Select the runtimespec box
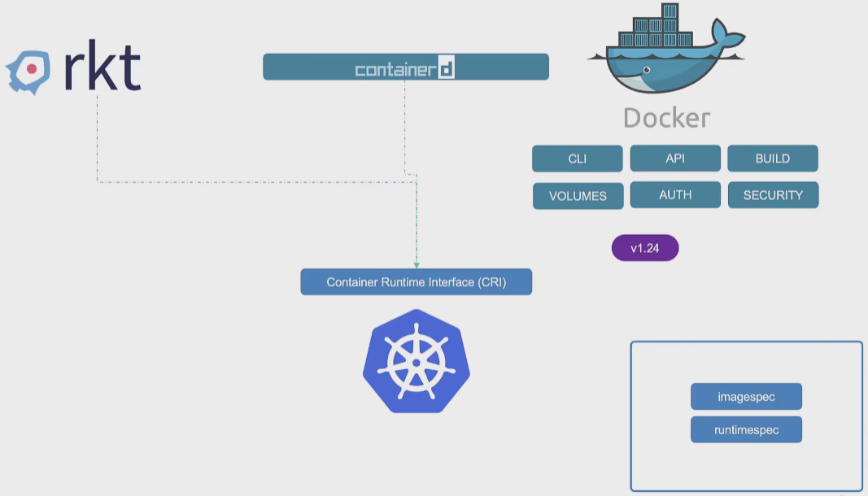868x496 pixels. click(746, 430)
